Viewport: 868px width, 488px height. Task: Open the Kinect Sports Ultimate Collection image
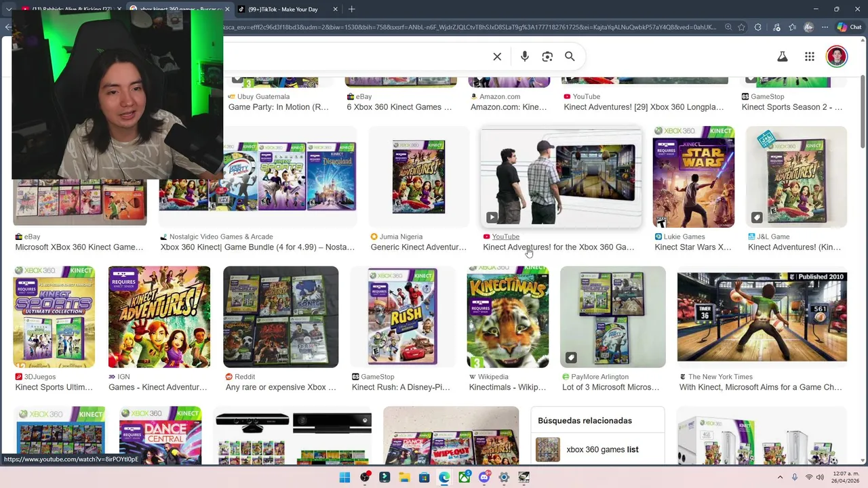pos(54,317)
